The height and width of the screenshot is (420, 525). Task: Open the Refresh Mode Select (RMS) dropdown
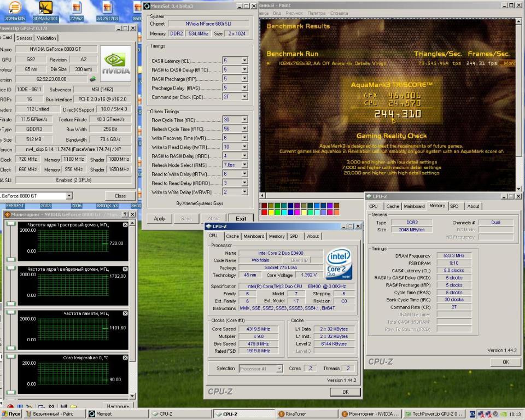(245, 165)
